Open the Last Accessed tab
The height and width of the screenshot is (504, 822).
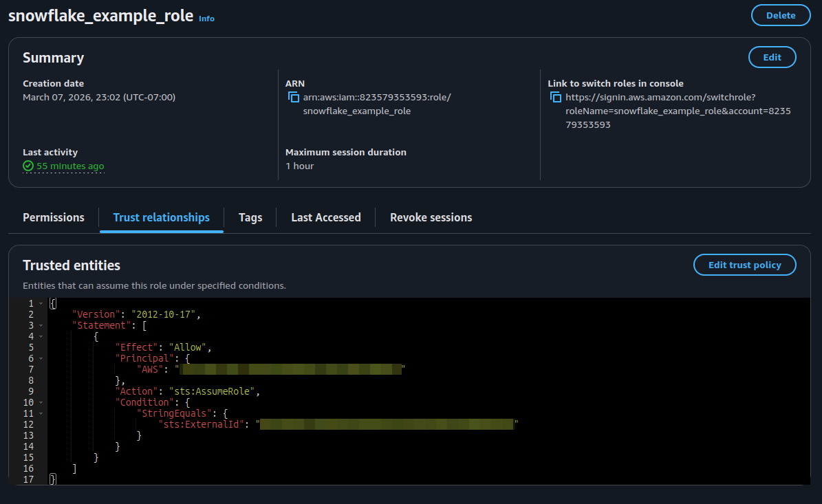(x=326, y=217)
